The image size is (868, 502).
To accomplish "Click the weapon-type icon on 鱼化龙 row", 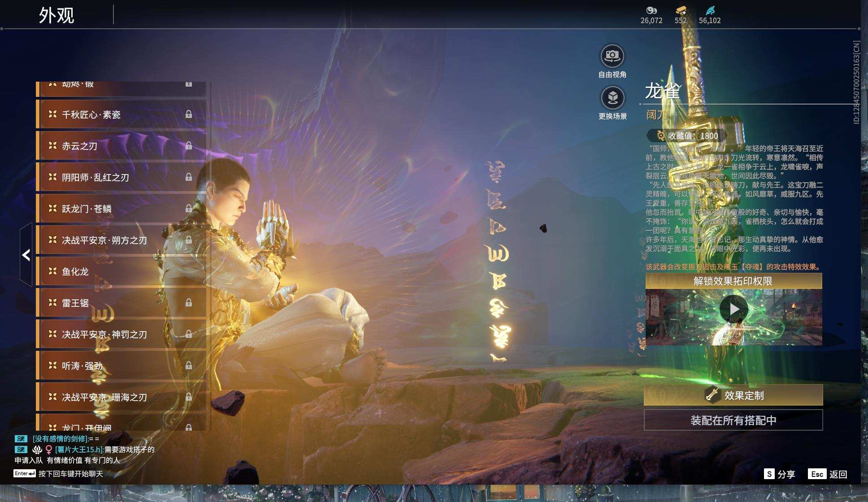I will 52,271.
